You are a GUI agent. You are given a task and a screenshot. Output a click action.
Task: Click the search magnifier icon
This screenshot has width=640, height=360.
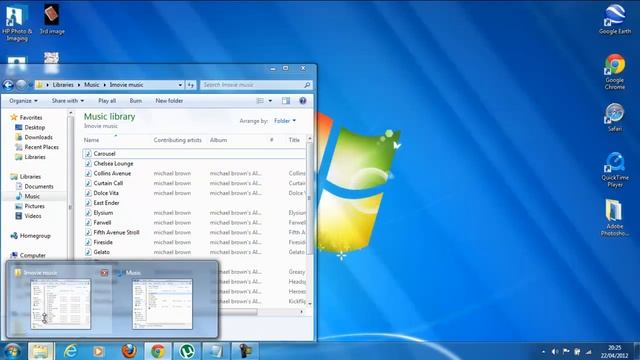tap(307, 85)
